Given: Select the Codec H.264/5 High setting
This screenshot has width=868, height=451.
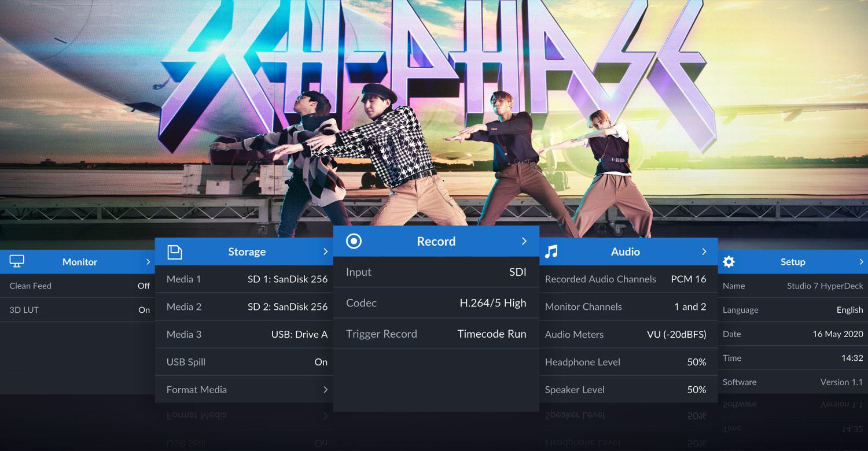Looking at the screenshot, I should [x=436, y=303].
